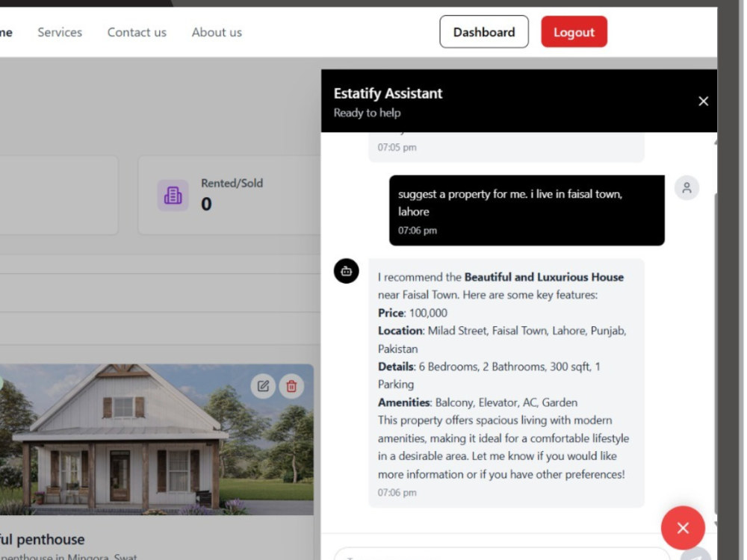The width and height of the screenshot is (747, 560).
Task: Click the 'suggest a property for me' message
Action: 527,211
